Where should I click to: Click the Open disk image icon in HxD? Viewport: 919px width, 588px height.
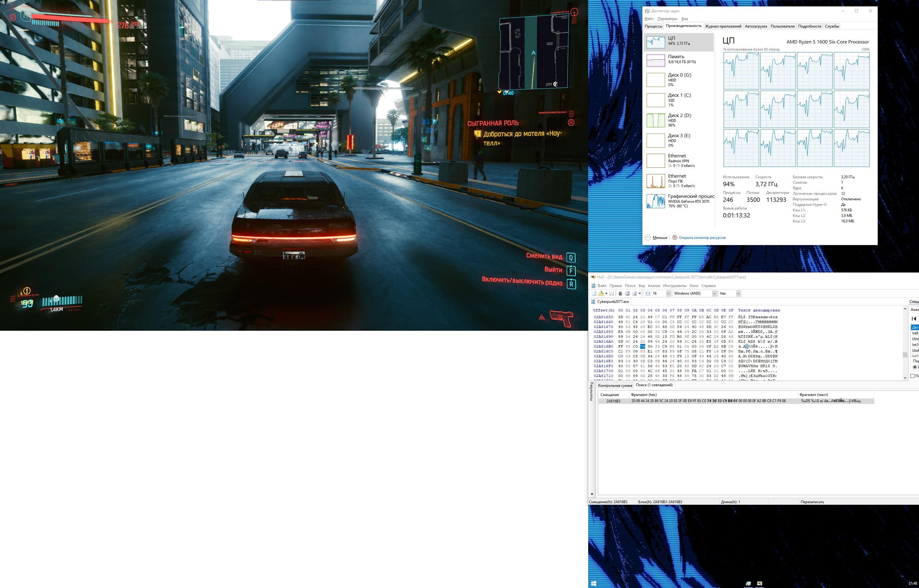634,294
